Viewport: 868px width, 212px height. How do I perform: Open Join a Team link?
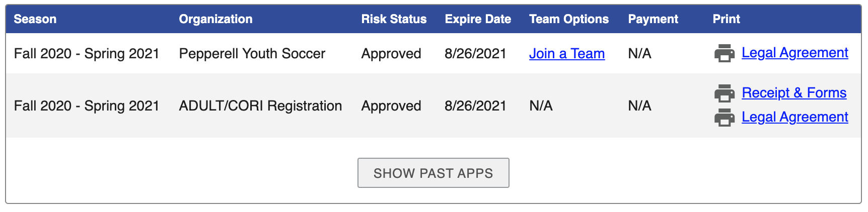pos(566,54)
